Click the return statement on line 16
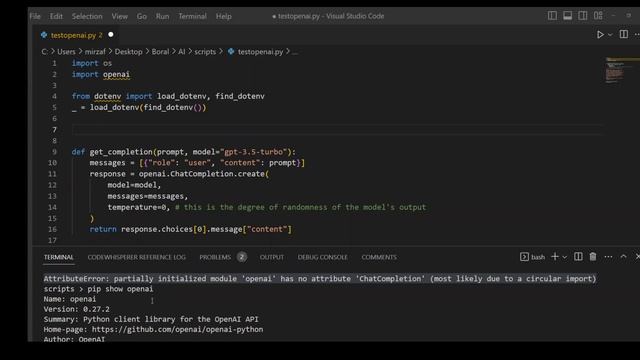The width and height of the screenshot is (640, 360). 191,229
